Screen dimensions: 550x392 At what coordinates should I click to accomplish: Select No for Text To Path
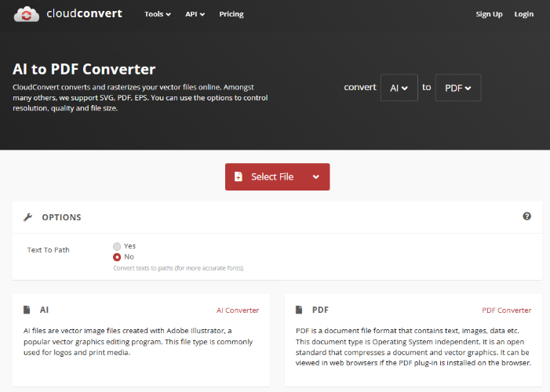pos(117,257)
